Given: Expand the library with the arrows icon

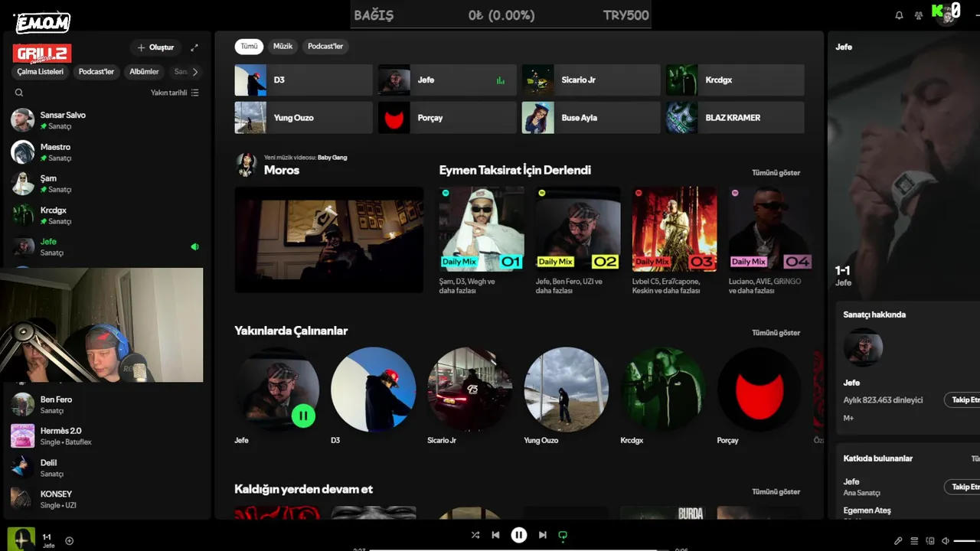Looking at the screenshot, I should pos(194,47).
